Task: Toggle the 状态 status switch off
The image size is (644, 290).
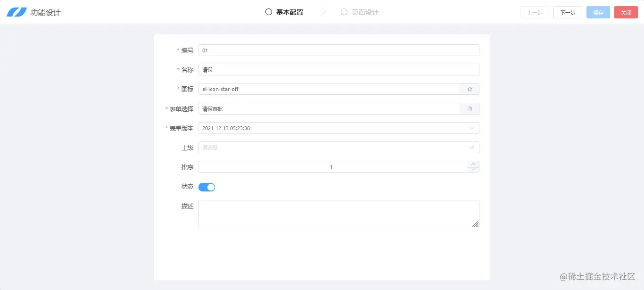Action: pyautogui.click(x=206, y=187)
